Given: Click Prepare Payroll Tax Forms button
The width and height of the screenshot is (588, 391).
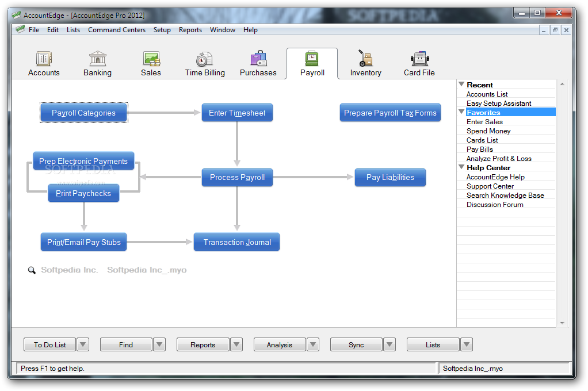Looking at the screenshot, I should point(390,113).
